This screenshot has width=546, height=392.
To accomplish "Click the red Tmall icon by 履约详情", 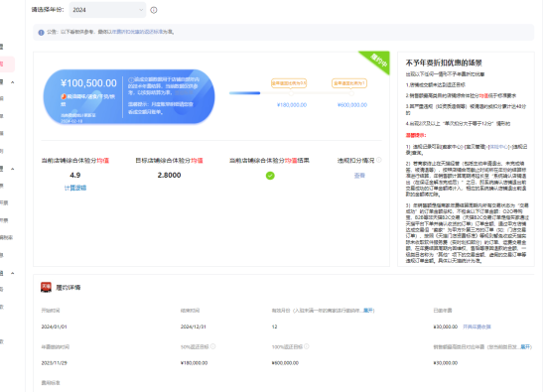I will tap(46, 287).
